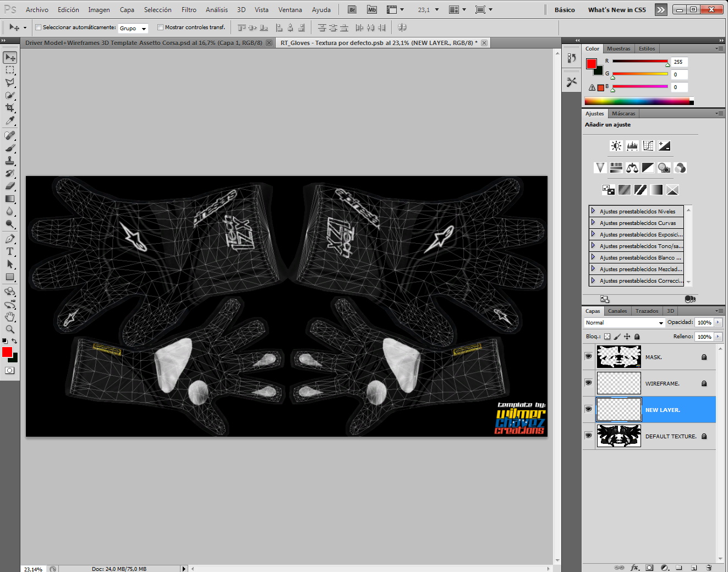728x572 pixels.
Task: Hide the MASK. layer
Action: tap(588, 356)
